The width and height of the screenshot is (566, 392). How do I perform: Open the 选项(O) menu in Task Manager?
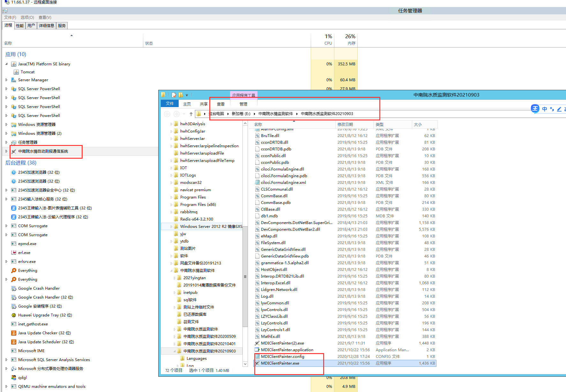point(27,18)
